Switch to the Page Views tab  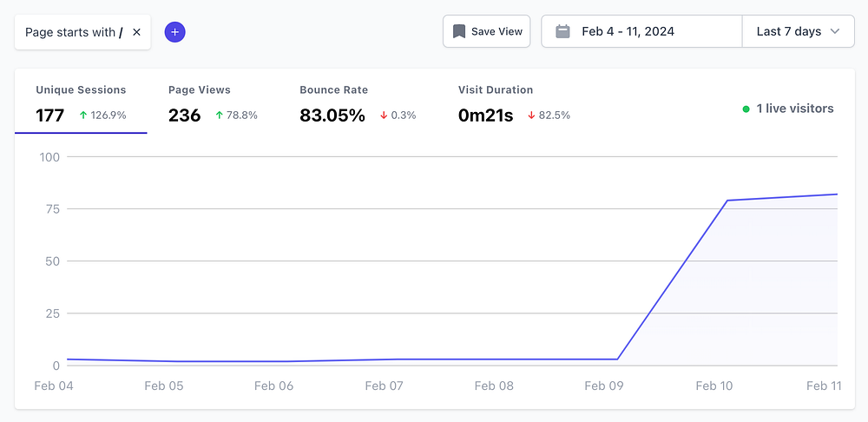(x=214, y=103)
